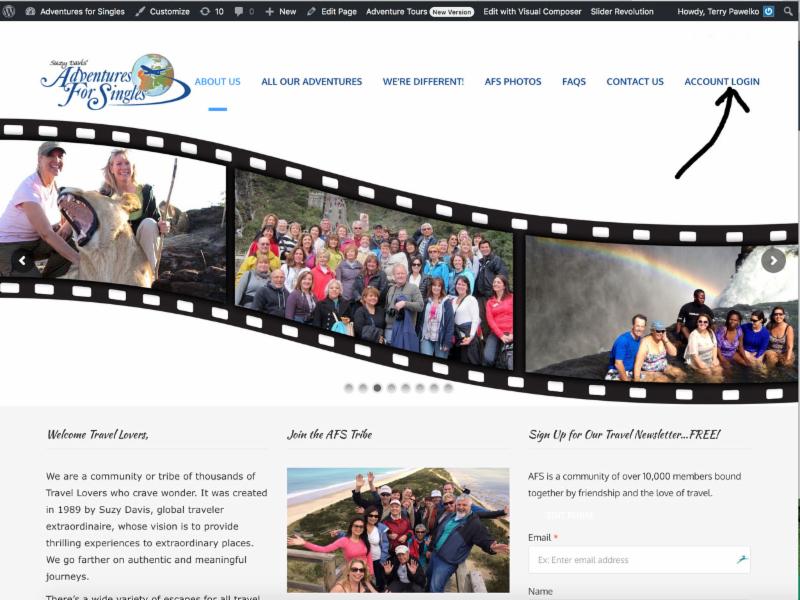Screen dimensions: 800x600
Task: Jump to the first slider pagination dot
Action: pyautogui.click(x=349, y=388)
